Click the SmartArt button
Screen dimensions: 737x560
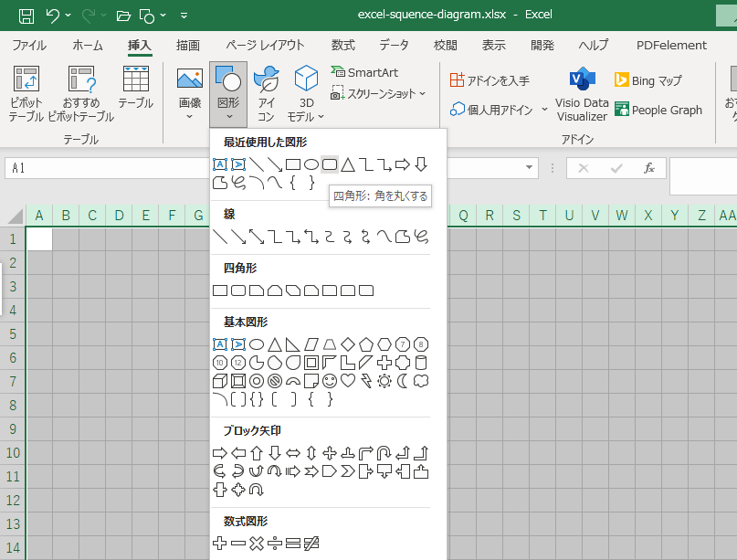click(364, 72)
